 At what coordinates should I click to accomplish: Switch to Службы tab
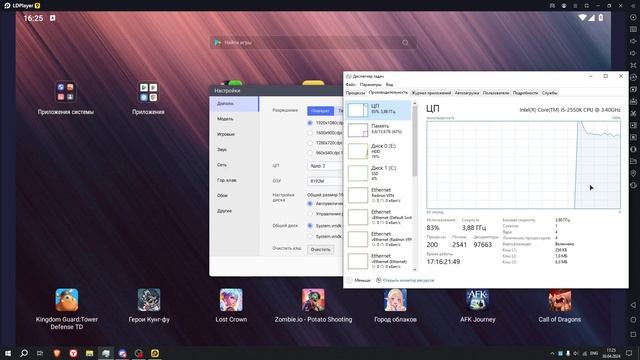tap(549, 93)
